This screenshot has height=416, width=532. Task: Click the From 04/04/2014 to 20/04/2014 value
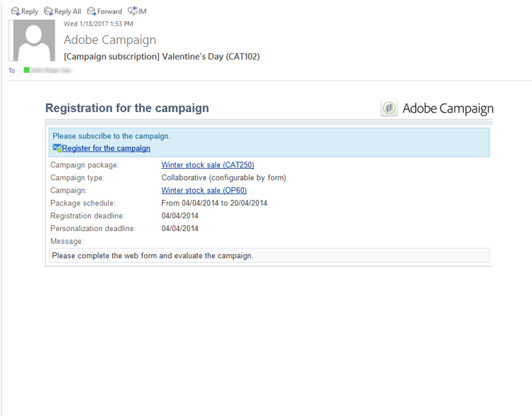point(214,203)
